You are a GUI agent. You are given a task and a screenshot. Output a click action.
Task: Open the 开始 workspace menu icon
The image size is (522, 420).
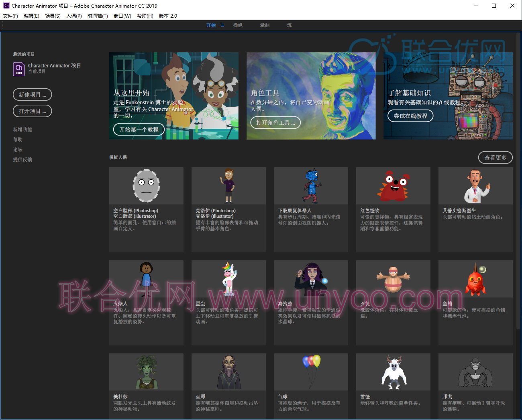coord(222,25)
